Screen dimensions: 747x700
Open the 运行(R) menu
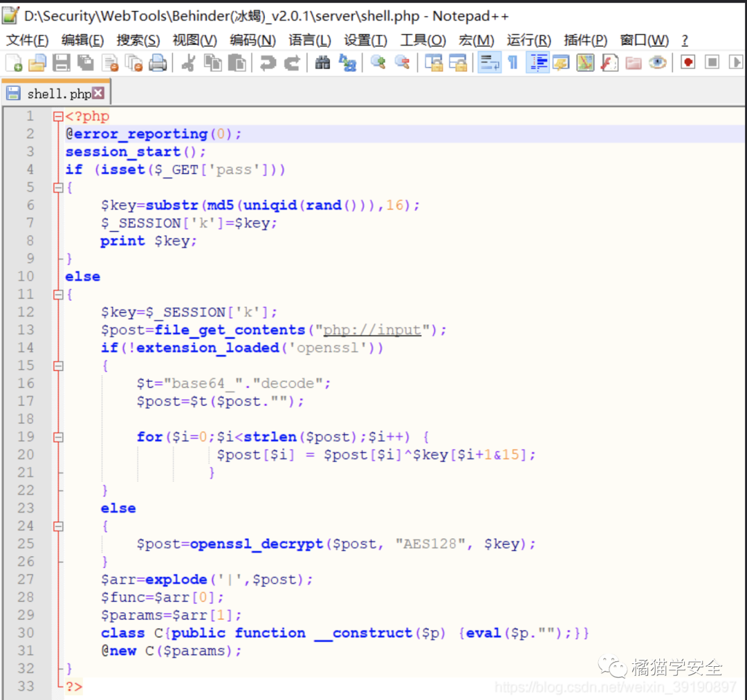(529, 40)
